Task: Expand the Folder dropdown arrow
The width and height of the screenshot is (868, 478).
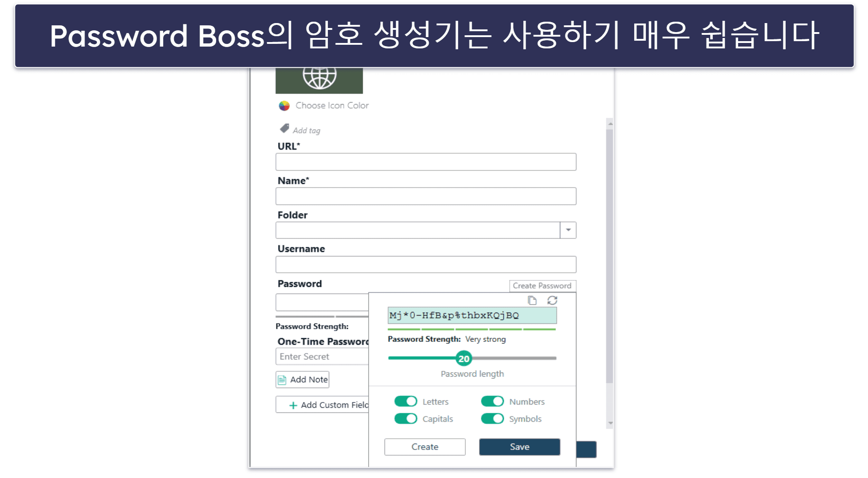Action: click(568, 230)
